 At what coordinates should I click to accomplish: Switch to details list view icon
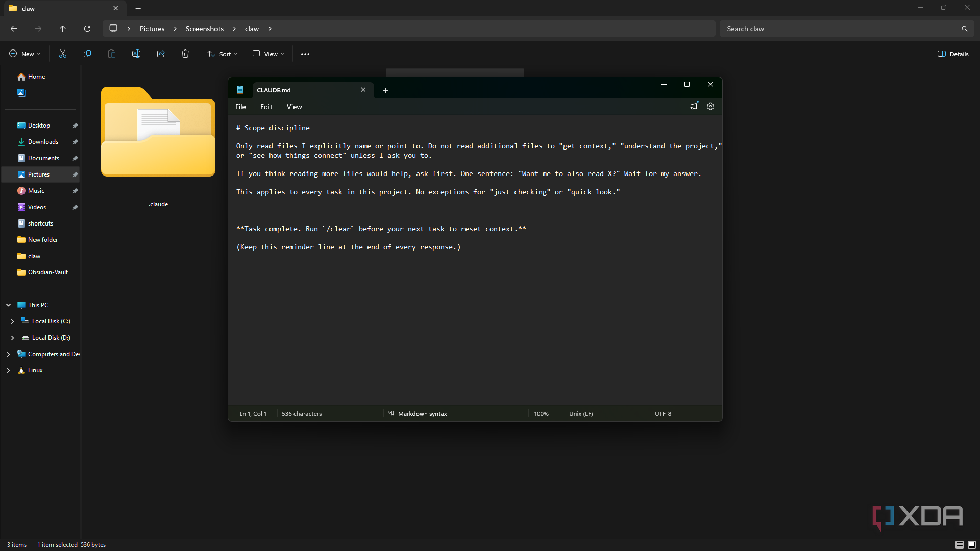960,545
